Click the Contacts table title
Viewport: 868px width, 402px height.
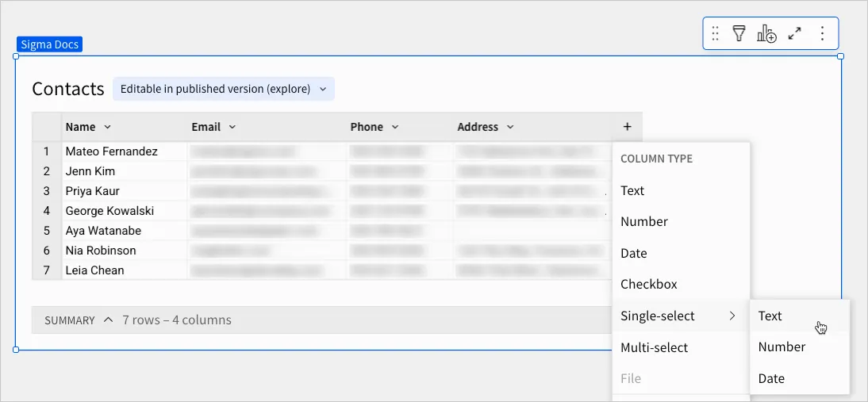point(68,89)
